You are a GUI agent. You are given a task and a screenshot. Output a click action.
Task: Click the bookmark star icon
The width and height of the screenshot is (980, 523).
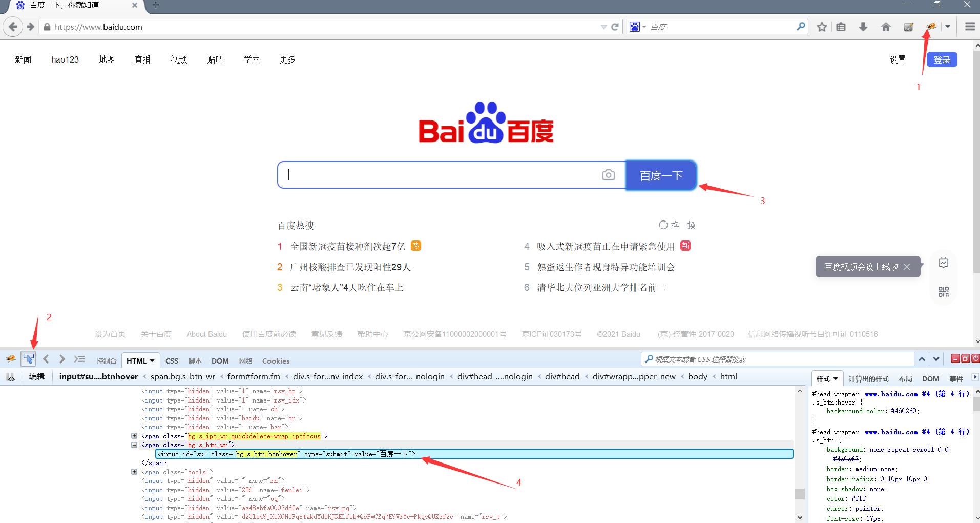coord(822,27)
